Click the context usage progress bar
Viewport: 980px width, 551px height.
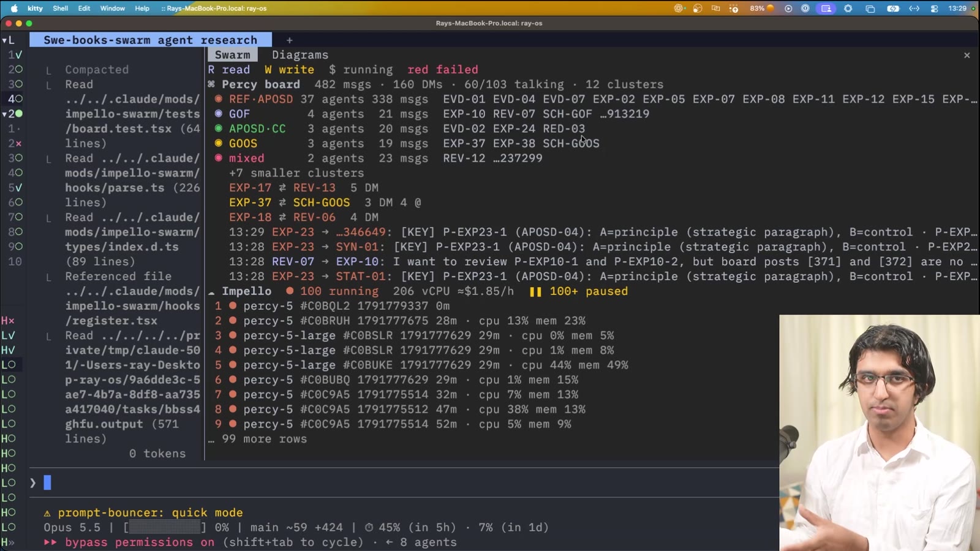(165, 528)
